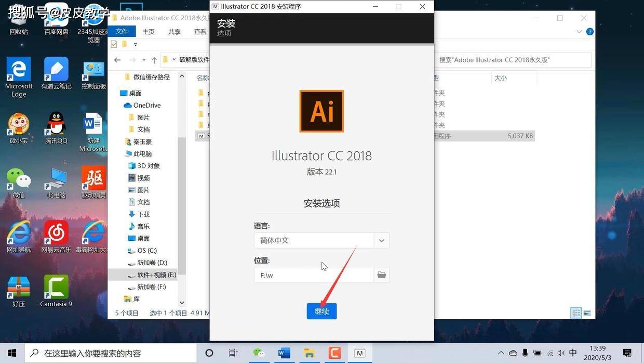The image size is (644, 363).
Task: Switch to details view icon in File Explorer
Action: [x=576, y=313]
